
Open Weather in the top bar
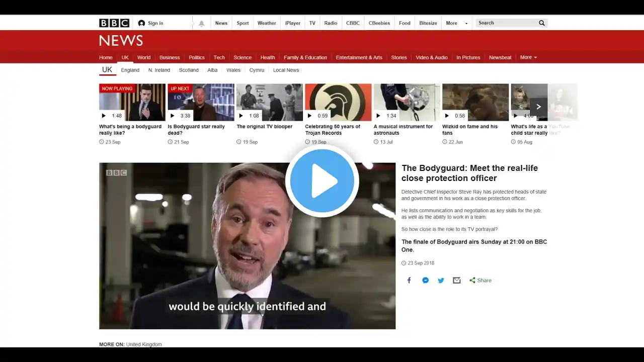tap(267, 23)
